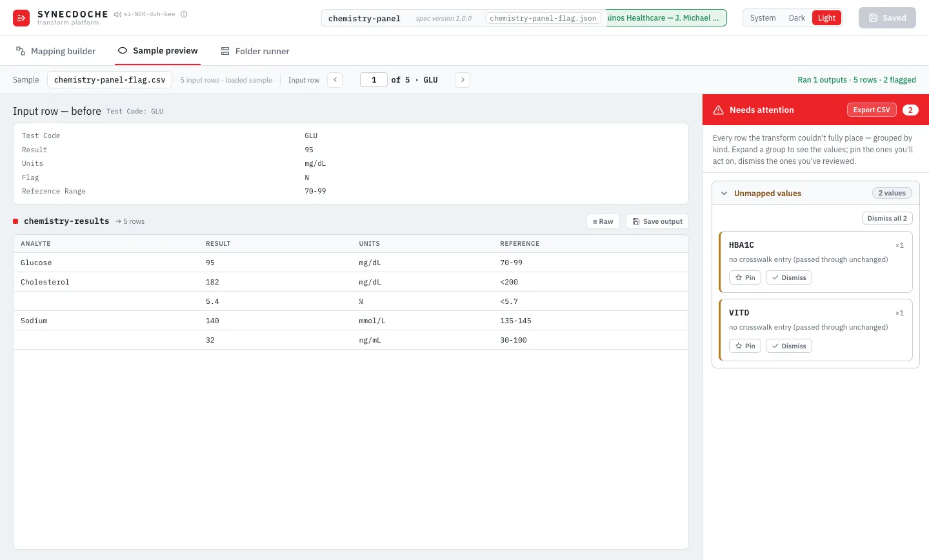Click the HBA1C heading
Image resolution: width=929 pixels, height=560 pixels.
[x=741, y=245]
